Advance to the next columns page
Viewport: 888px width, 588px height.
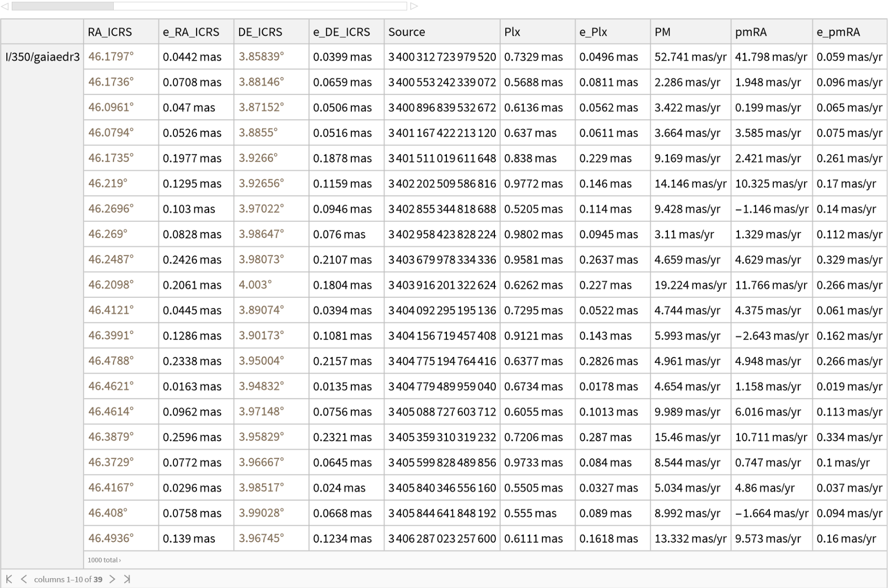[112, 579]
